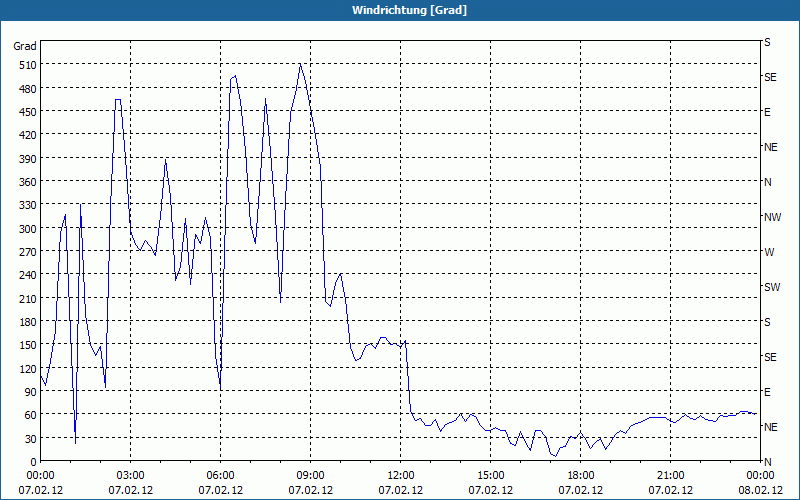Image resolution: width=800 pixels, height=500 pixels.
Task: Click the 06:00 time label
Action: 220,476
